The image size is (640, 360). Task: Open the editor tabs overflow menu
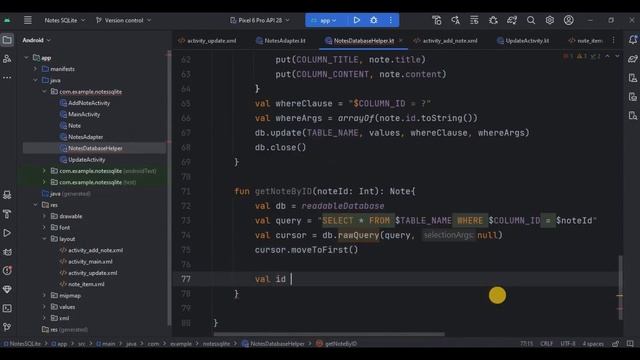pos(613,40)
